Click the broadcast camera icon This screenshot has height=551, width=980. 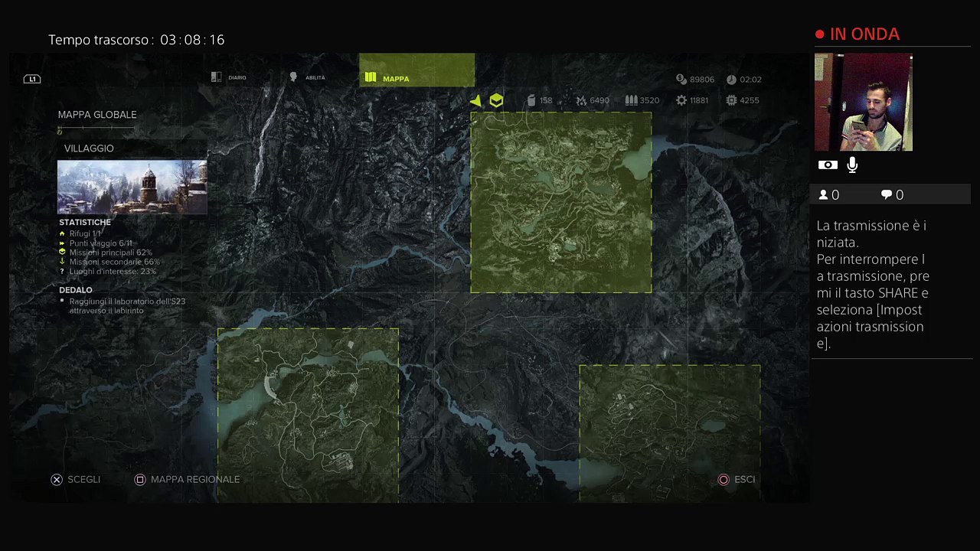pos(828,165)
